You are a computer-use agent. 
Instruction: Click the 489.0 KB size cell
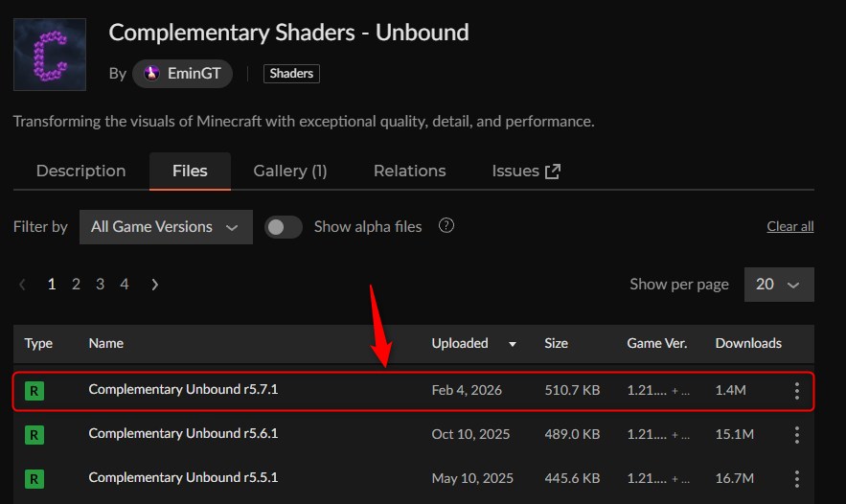[572, 434]
